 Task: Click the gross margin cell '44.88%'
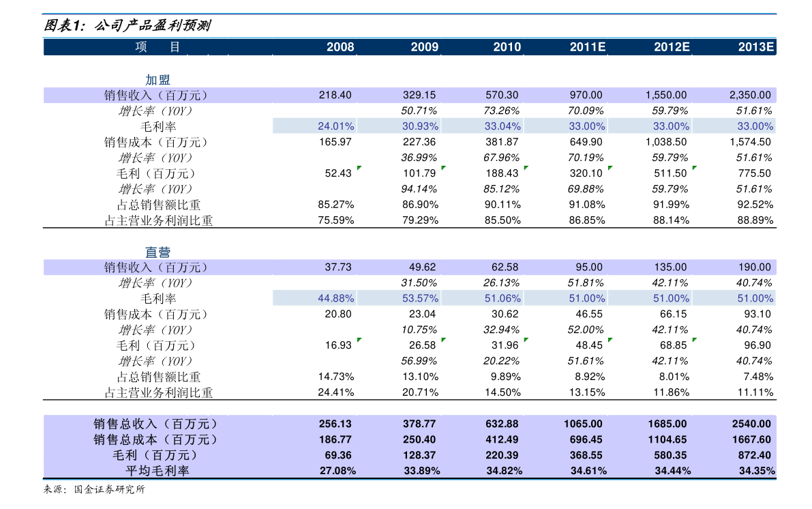336,299
